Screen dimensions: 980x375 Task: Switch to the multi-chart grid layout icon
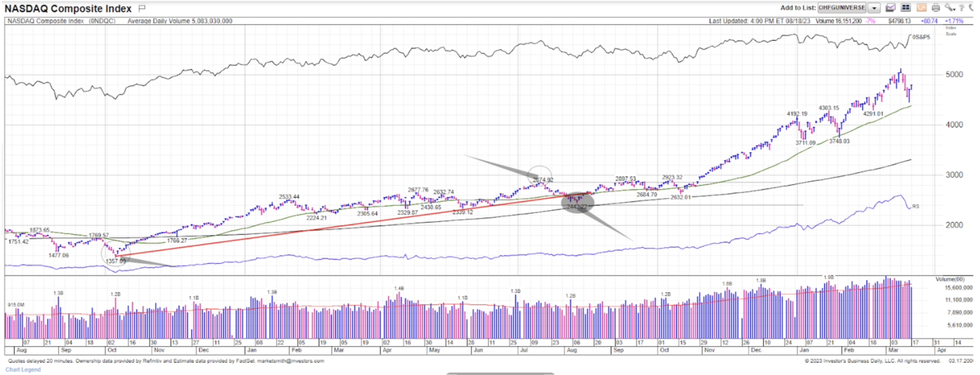pos(905,8)
